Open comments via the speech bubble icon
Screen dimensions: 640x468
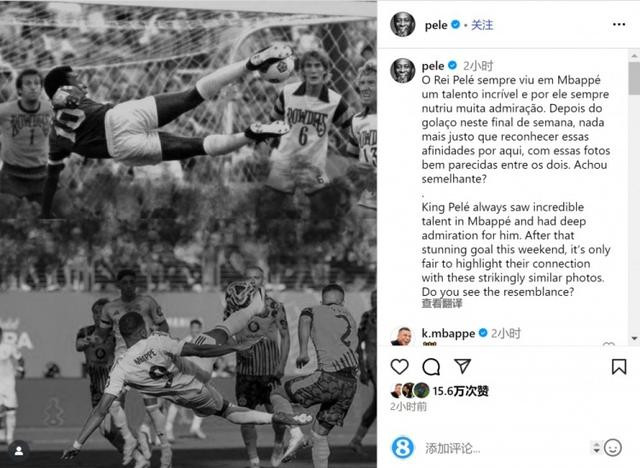point(431,366)
